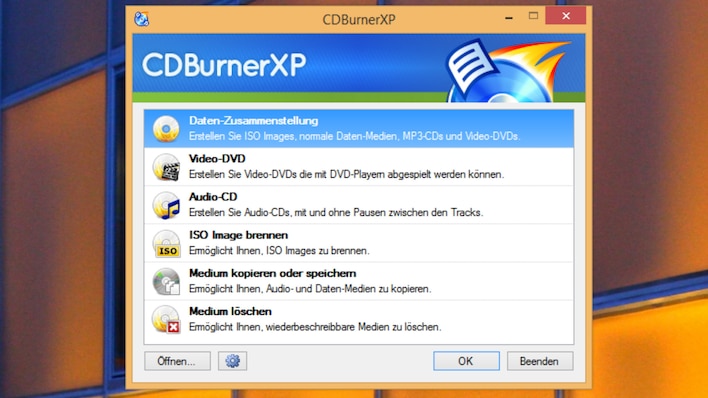Maximize the CDBurnerXP window
This screenshot has width=708, height=398.
533,16
